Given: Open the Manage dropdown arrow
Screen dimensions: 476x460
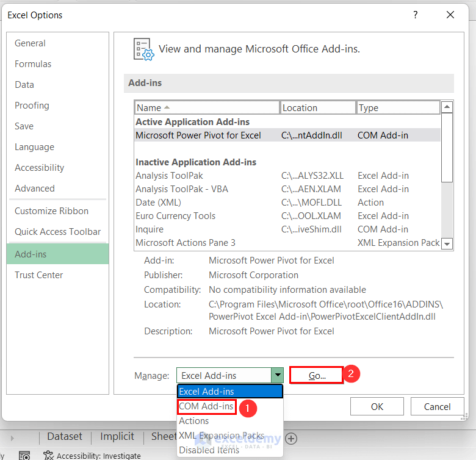Looking at the screenshot, I should [278, 375].
